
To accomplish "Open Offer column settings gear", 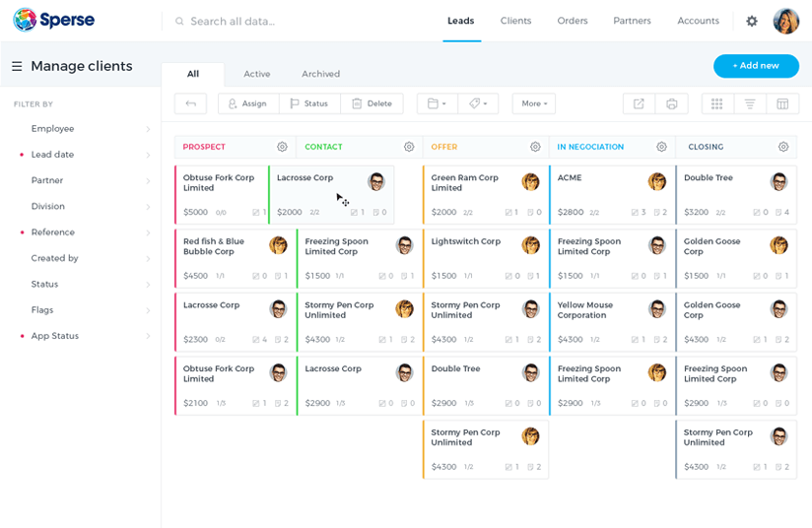I will pyautogui.click(x=535, y=147).
